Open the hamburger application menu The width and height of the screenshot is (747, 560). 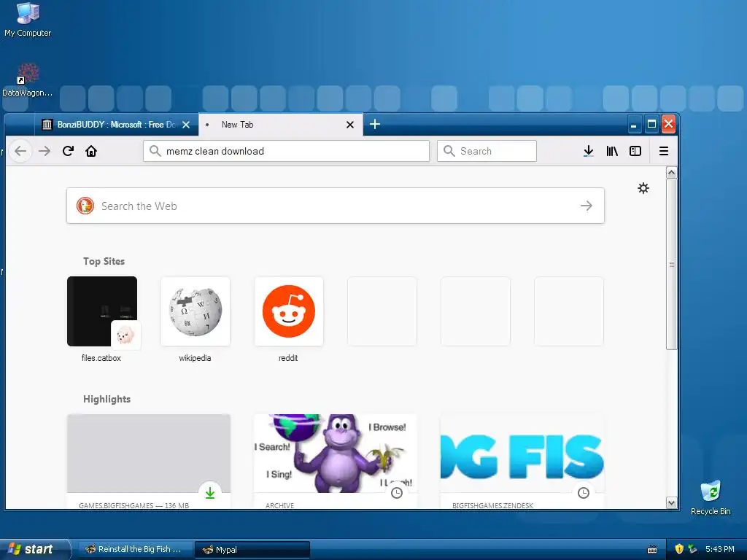click(664, 151)
